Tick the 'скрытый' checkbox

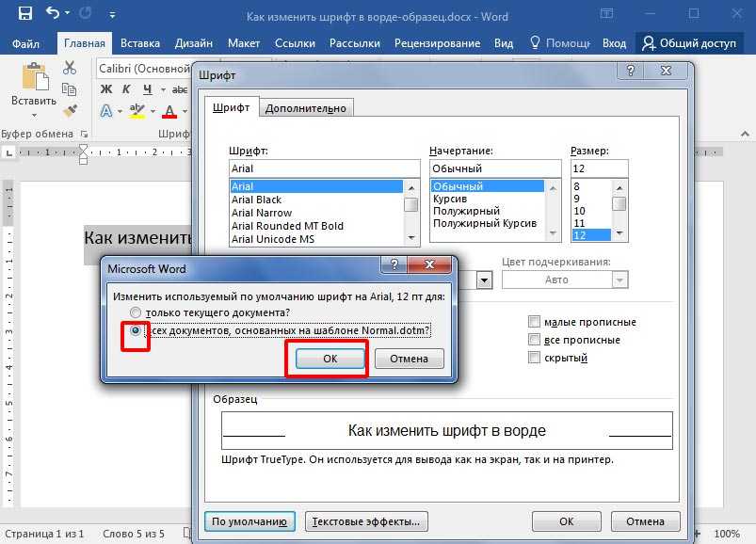(x=535, y=358)
